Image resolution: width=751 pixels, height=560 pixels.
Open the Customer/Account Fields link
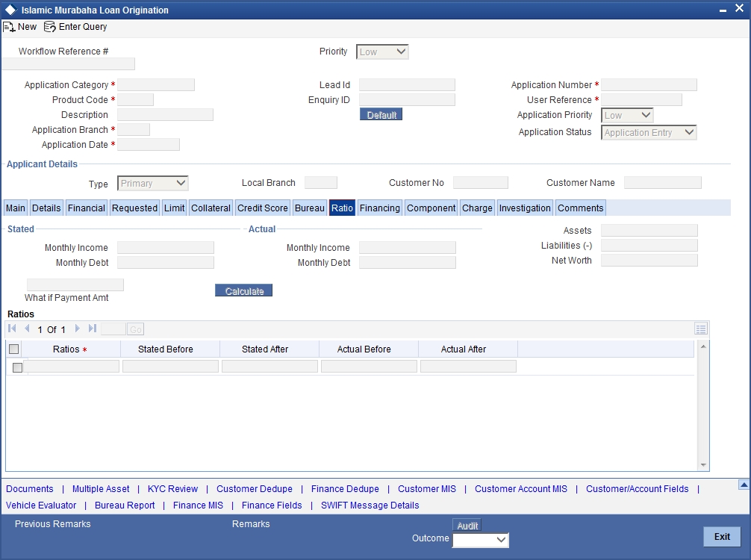click(x=637, y=488)
